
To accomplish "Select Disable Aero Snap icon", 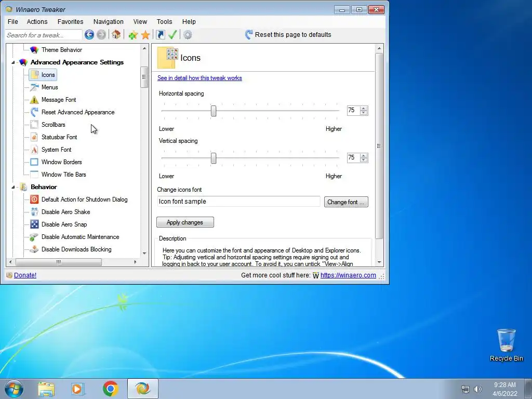I will [x=34, y=224].
